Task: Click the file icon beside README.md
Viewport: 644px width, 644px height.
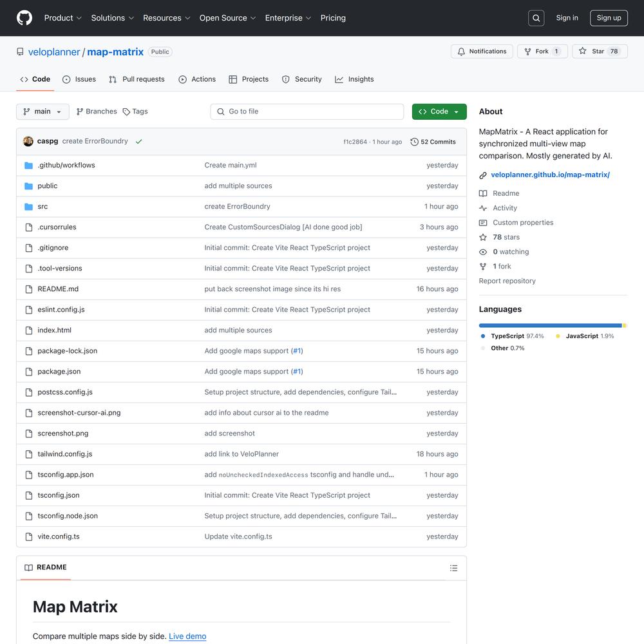Action: coord(29,289)
